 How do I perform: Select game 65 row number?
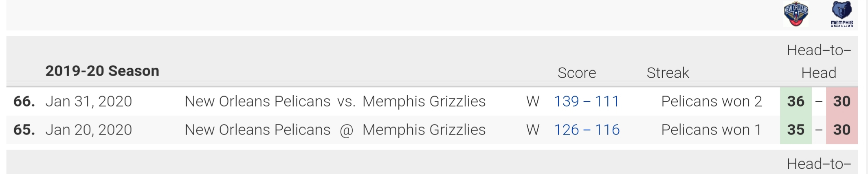point(24,130)
